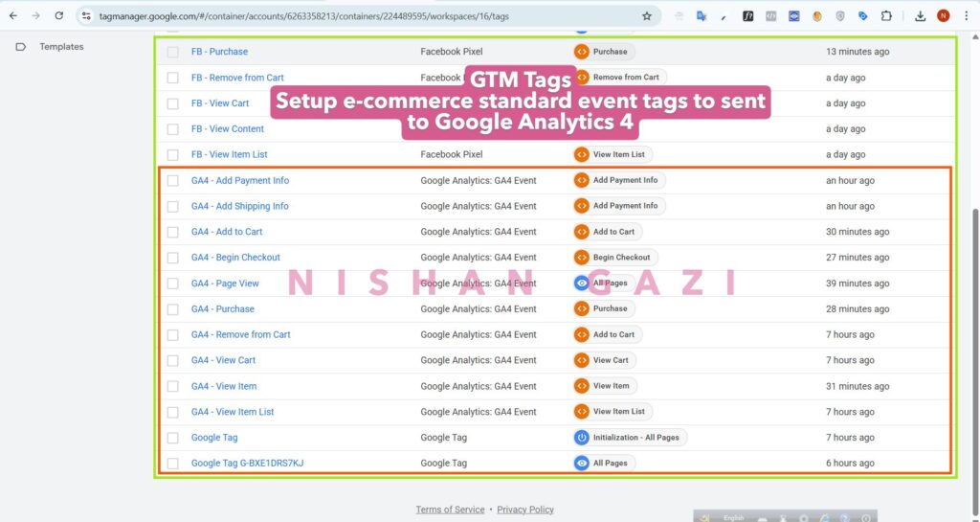Click trigger icon in Google Tag G-BXE1DRS7KJ row
Viewport: 980px width, 522px height.
581,464
